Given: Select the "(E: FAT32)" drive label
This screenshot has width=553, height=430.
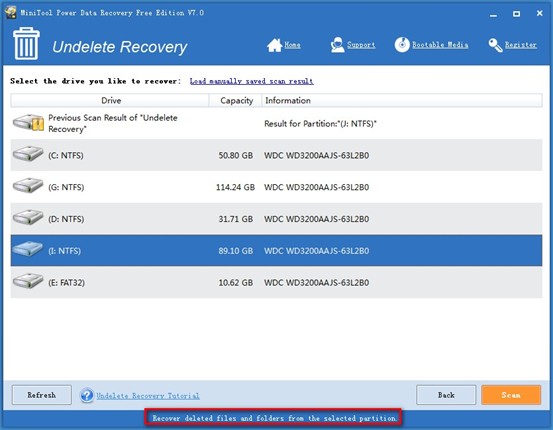Looking at the screenshot, I should [x=66, y=283].
